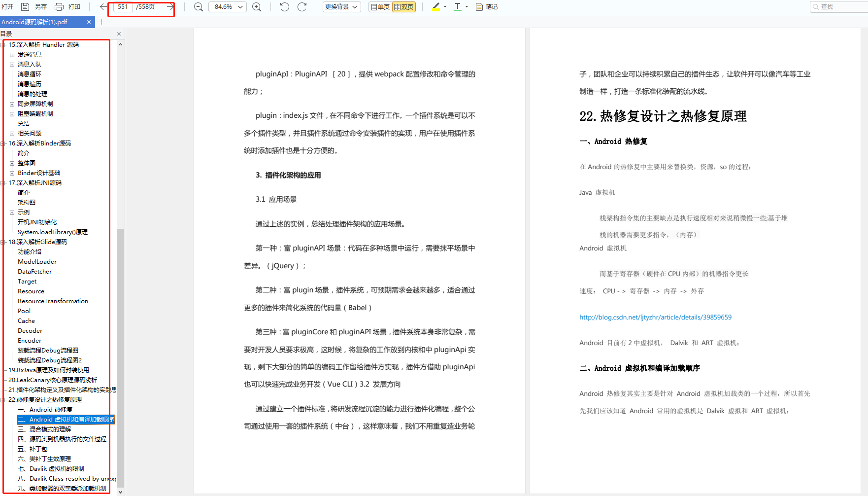Open outline entry 开机JNI初始化
Viewport: 868px width, 496px height.
[x=37, y=222]
